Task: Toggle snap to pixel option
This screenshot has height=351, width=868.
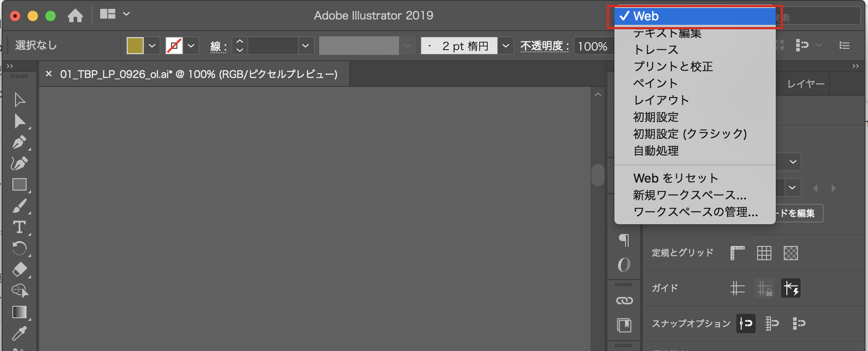Action: coord(799,324)
